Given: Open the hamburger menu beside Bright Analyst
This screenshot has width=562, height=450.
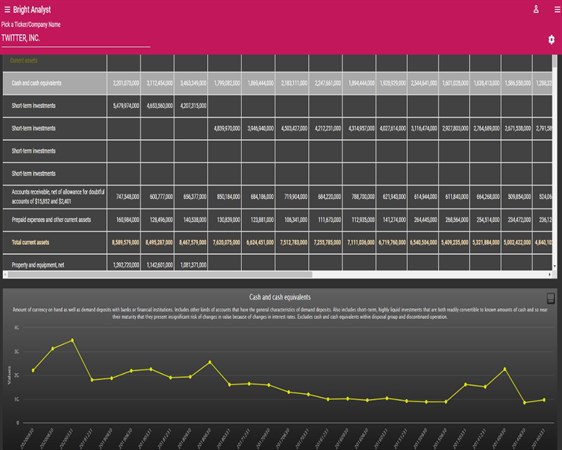Looking at the screenshot, I should (x=7, y=10).
